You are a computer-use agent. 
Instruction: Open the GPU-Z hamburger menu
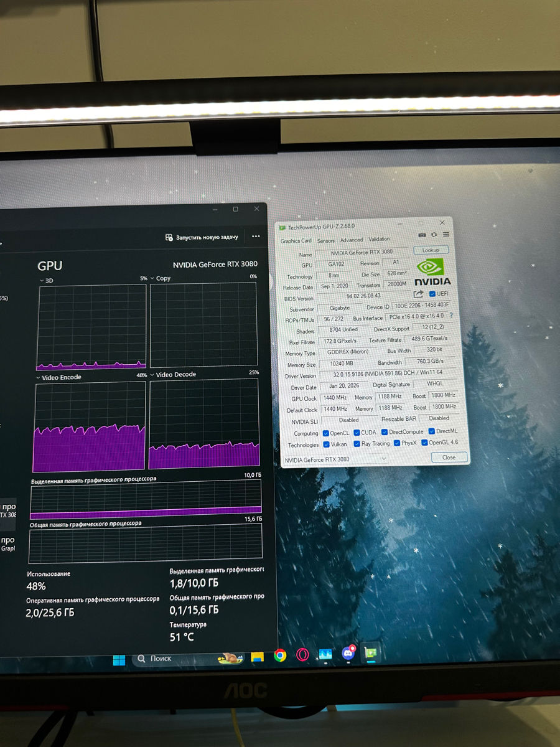446,235
